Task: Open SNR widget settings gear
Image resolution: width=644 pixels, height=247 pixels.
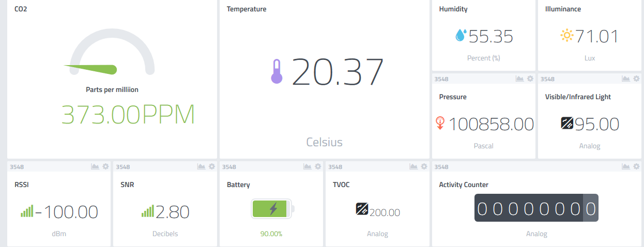Action: point(211,166)
